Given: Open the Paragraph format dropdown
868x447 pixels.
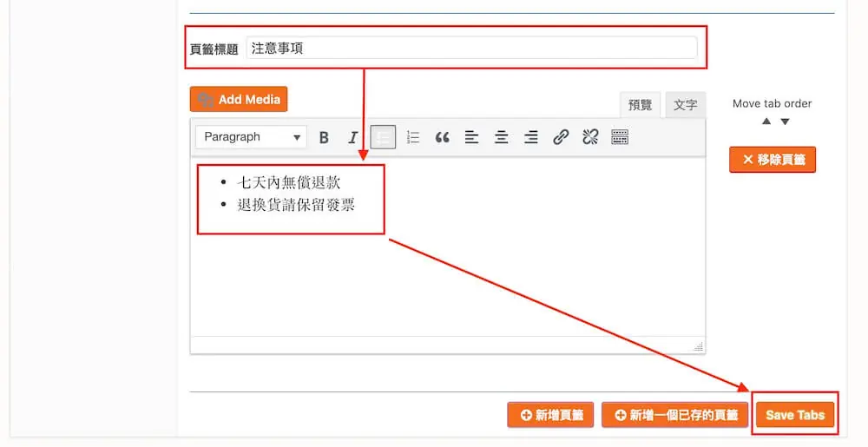Looking at the screenshot, I should tap(251, 137).
